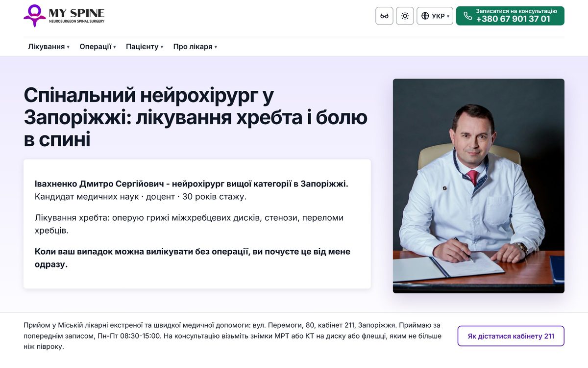Click the doctor's portrait photo
This screenshot has height=368, width=588.
click(x=479, y=186)
